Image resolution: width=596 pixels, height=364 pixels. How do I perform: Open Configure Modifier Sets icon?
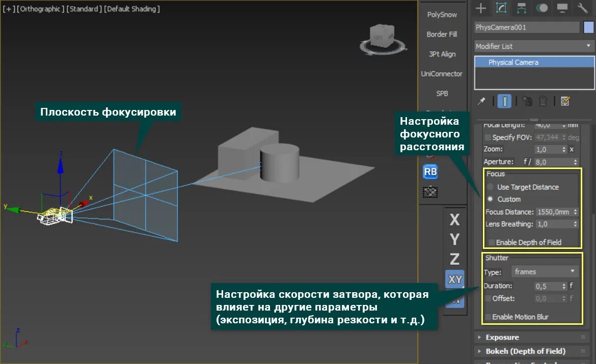(565, 101)
